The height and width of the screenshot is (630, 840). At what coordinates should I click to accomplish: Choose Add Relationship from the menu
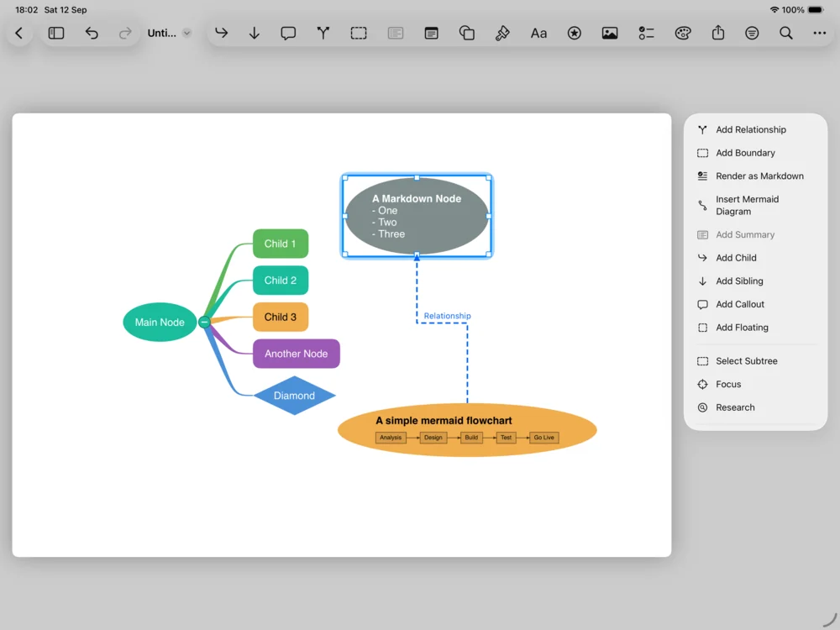click(755, 129)
